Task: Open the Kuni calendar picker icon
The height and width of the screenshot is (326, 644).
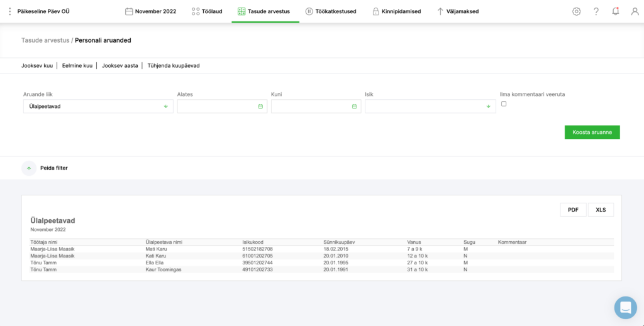Action: (354, 107)
